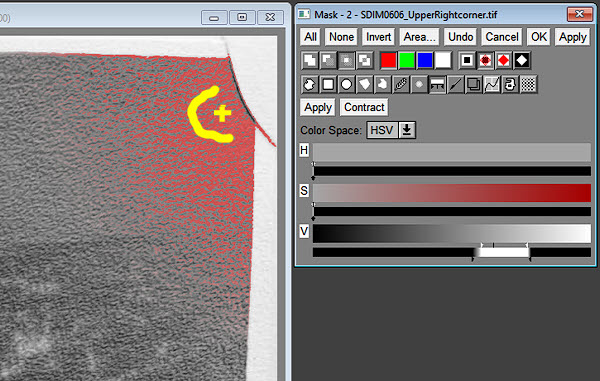This screenshot has height=381, width=600.
Task: Select the overlapping squares mask tool
Action: pos(474,85)
